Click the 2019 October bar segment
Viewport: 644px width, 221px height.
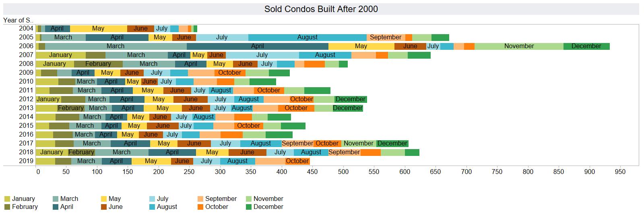coord(297,161)
